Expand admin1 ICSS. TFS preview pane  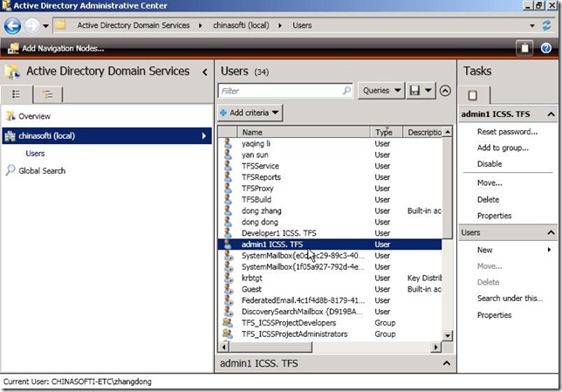tap(447, 363)
